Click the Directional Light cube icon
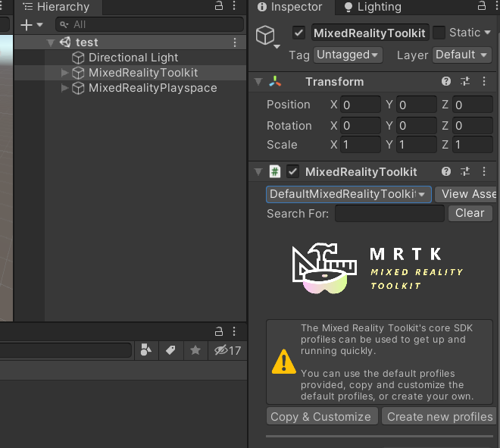500x448 pixels. coord(78,58)
